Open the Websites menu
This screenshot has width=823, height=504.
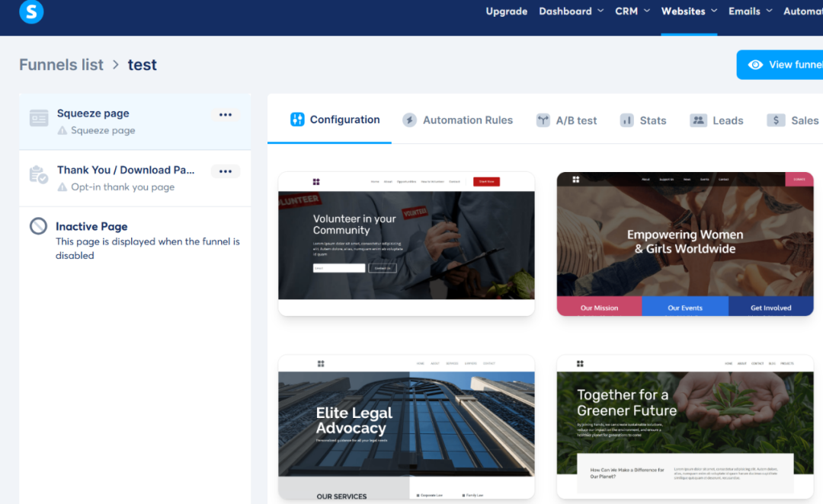tap(689, 11)
